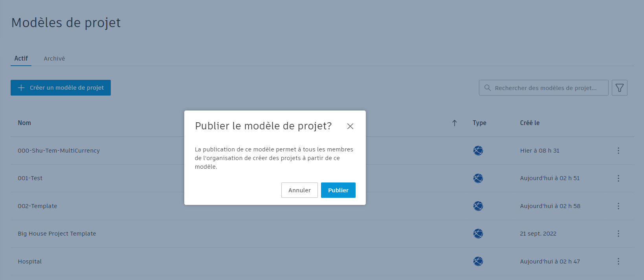Open the three-dot menu for 000-Shu-Tem-MultiCurrency
The width and height of the screenshot is (644, 280).
pyautogui.click(x=618, y=151)
